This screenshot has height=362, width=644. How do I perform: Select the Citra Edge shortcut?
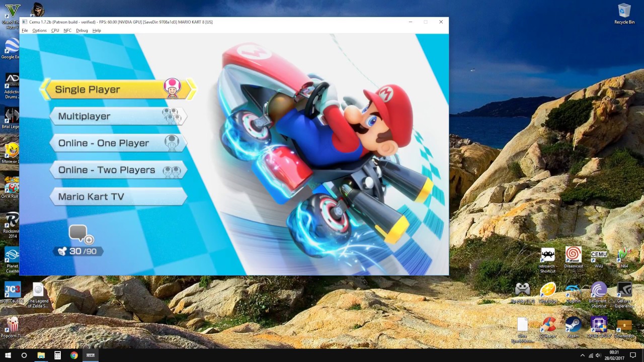(x=548, y=292)
